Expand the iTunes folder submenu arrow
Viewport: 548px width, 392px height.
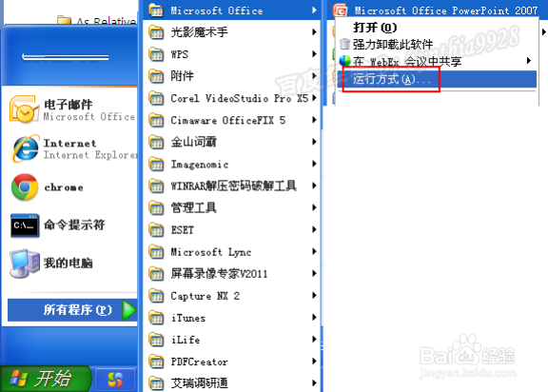point(314,317)
